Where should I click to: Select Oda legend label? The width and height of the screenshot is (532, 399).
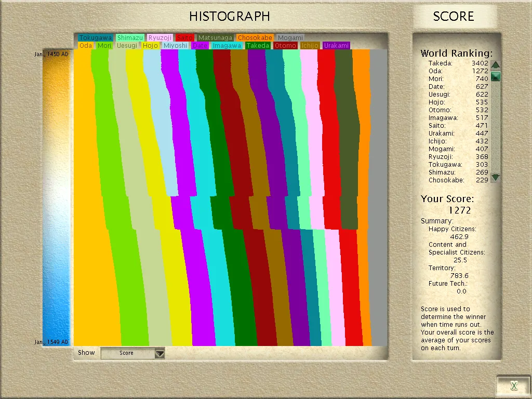(x=86, y=46)
